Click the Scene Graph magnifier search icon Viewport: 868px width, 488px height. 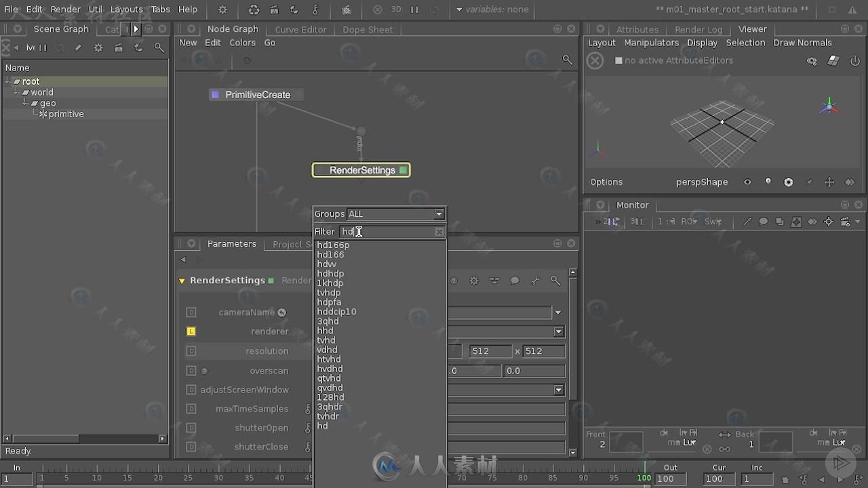click(x=159, y=47)
